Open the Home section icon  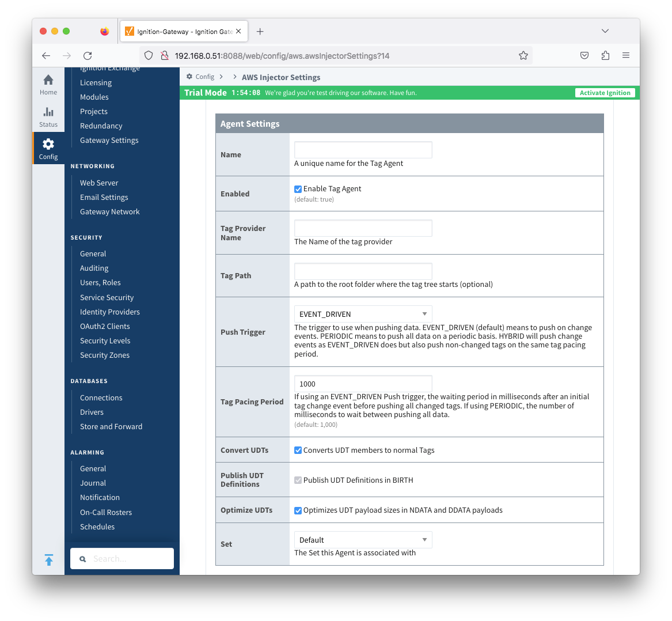[x=48, y=80]
